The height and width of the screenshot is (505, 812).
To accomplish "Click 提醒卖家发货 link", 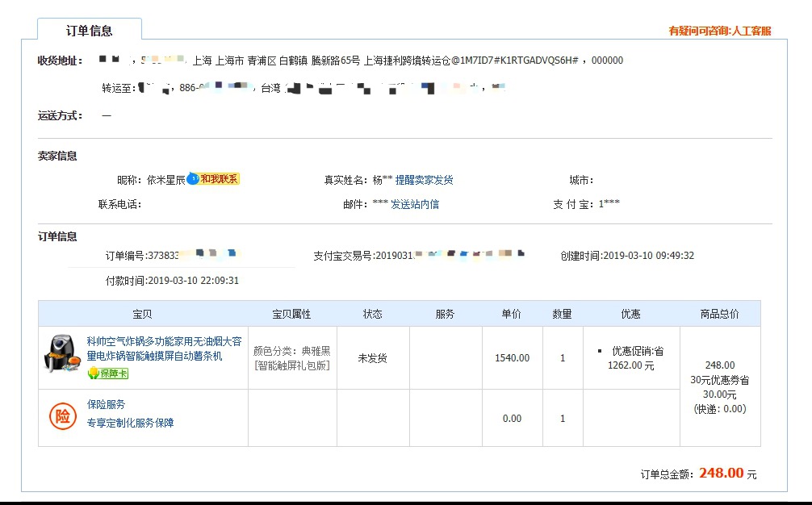I will click(x=424, y=180).
